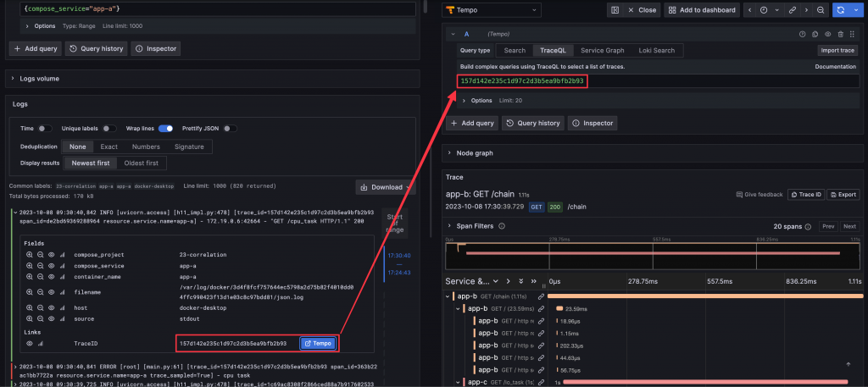Screen dimensions: 868x387
Task: Filter for compose_project value with zoom-in icon
Action: tap(30, 255)
